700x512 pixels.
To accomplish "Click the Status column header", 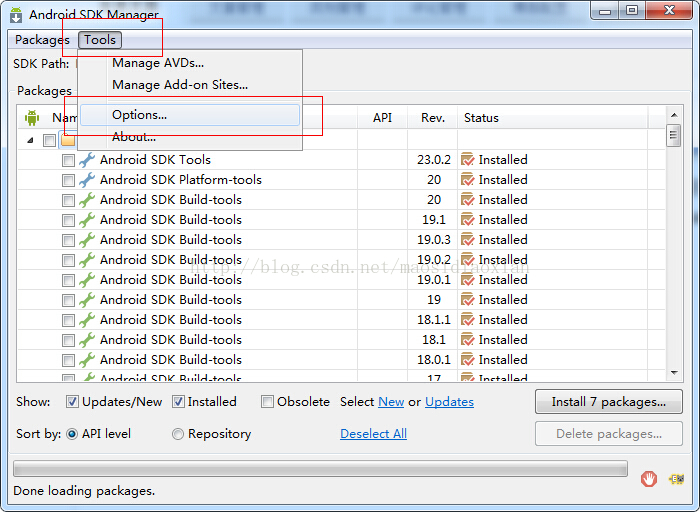I will (553, 118).
